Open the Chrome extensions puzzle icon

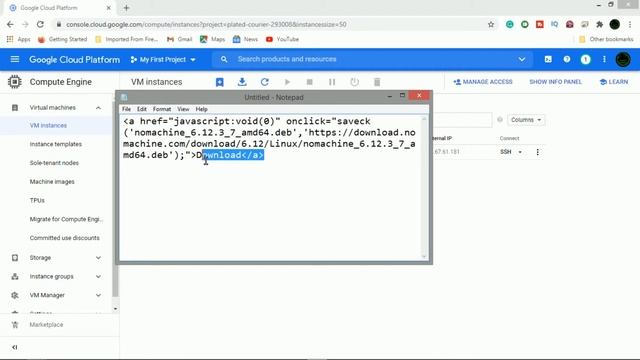pos(600,24)
